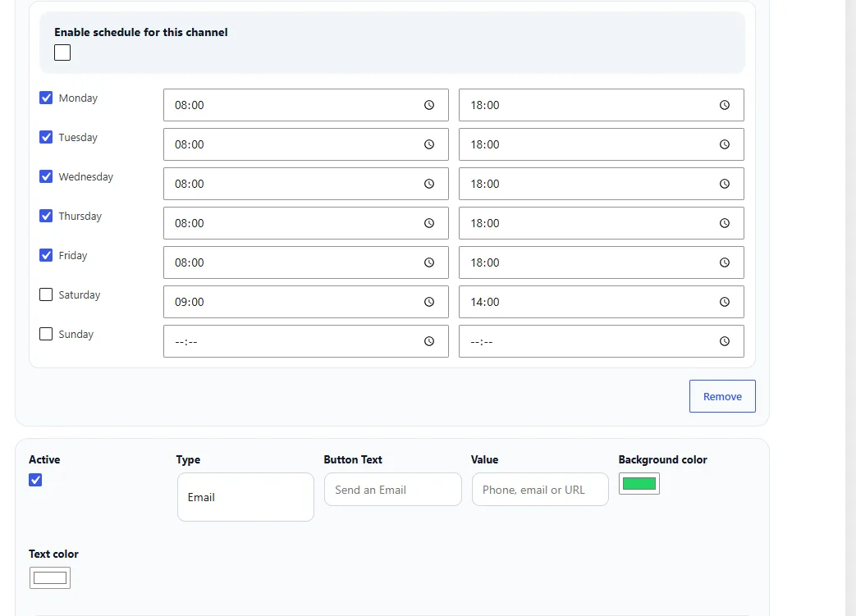Edit Tuesday start time 08:00 field
Screen dimensions: 856x616
(x=305, y=144)
